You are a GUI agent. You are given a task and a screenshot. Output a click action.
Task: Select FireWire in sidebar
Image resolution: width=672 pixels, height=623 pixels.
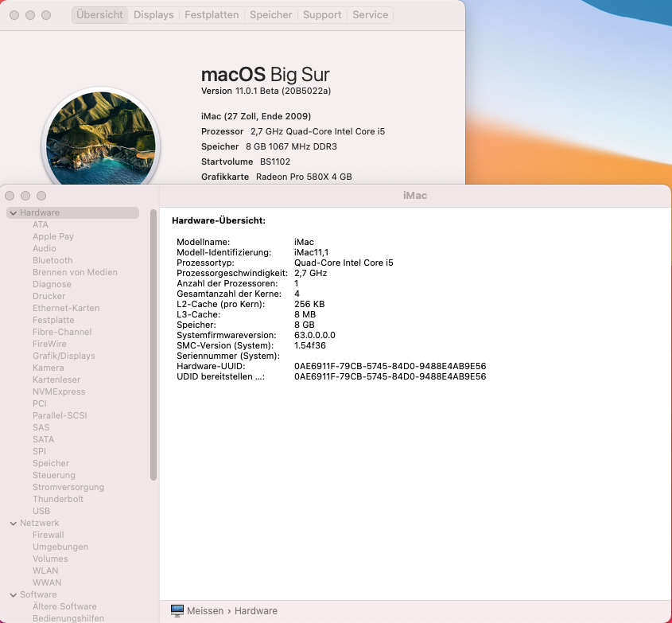50,345
